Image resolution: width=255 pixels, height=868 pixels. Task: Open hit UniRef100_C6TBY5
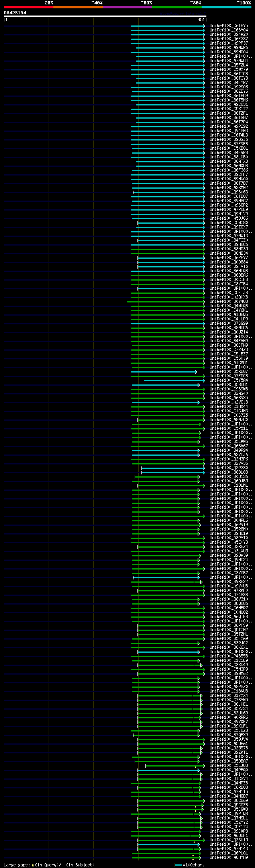pos(229,25)
